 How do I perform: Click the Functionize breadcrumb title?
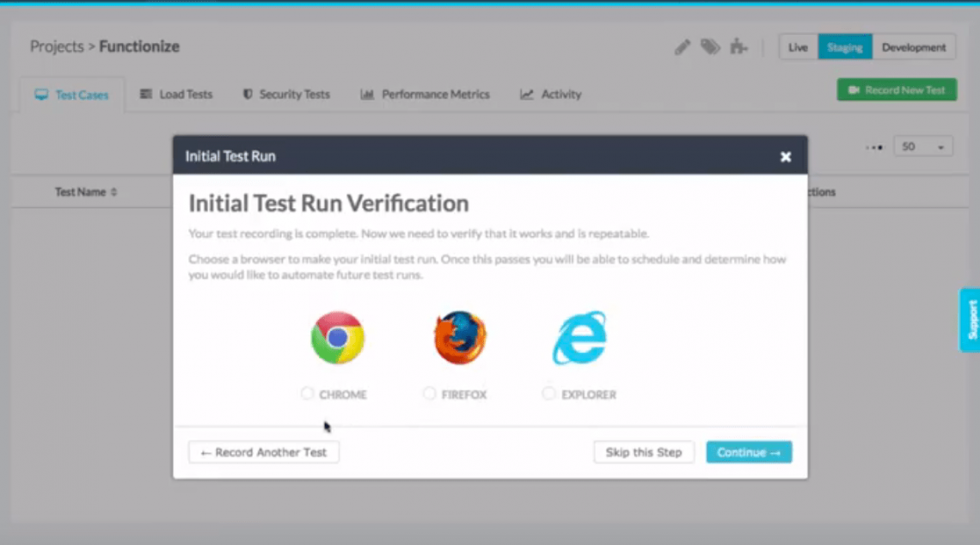point(139,47)
